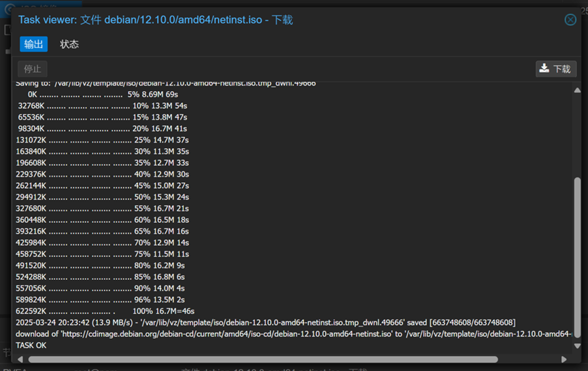Click the 622592K 100% progress line
Viewport: 588px width, 371px height.
[105, 311]
